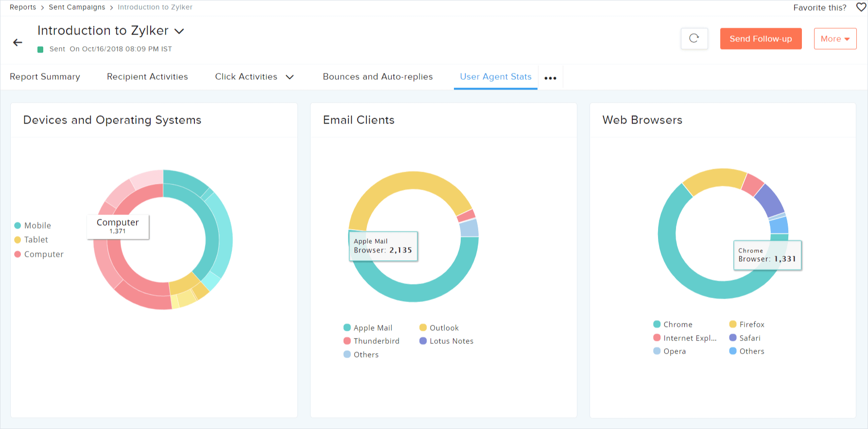The width and height of the screenshot is (868, 429).
Task: Click the Send Follow-up button
Action: (761, 39)
